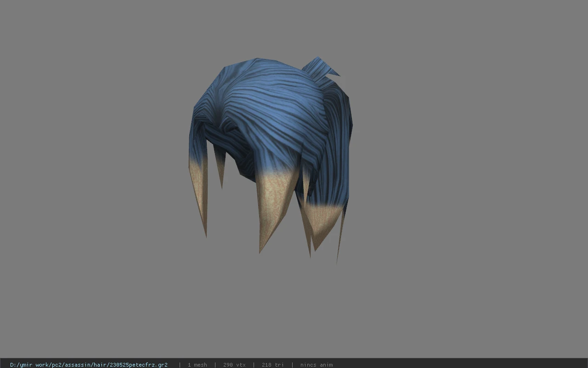Click the 'nincs anim' status entry
Viewport: 588px width, 368px height.
click(317, 365)
